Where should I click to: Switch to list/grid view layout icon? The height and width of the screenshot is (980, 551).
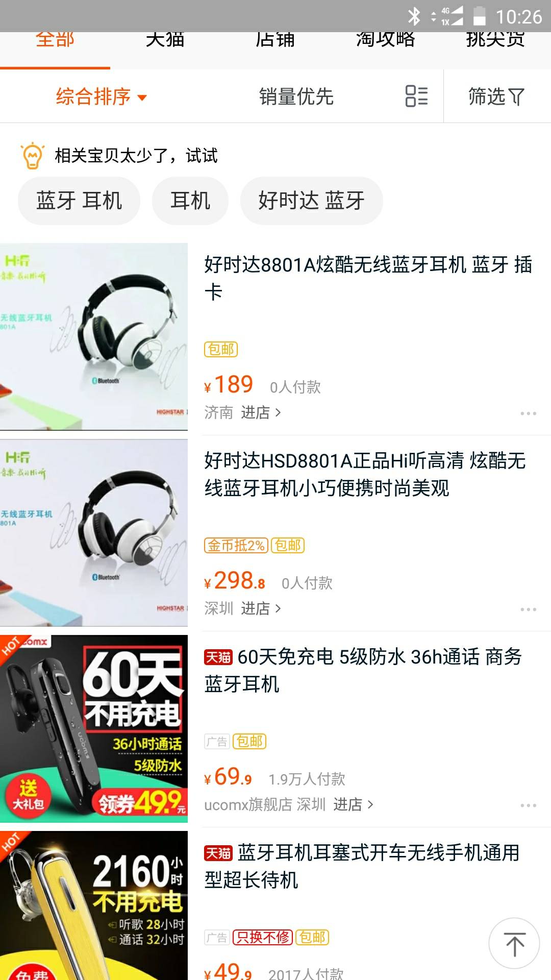point(416,96)
